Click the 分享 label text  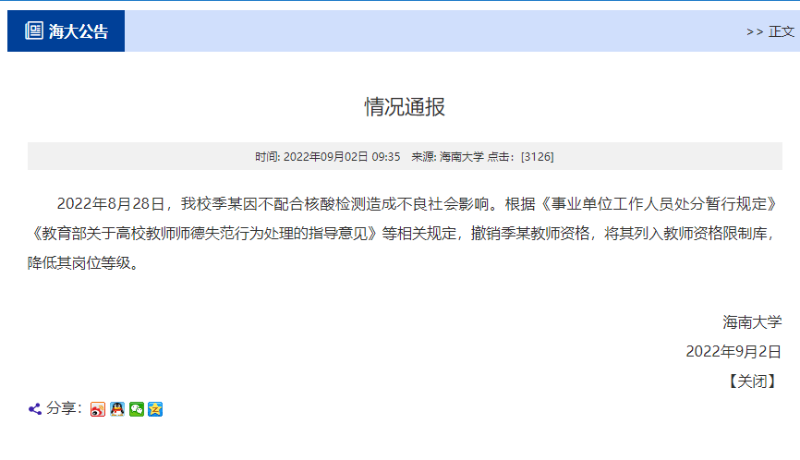coord(61,408)
